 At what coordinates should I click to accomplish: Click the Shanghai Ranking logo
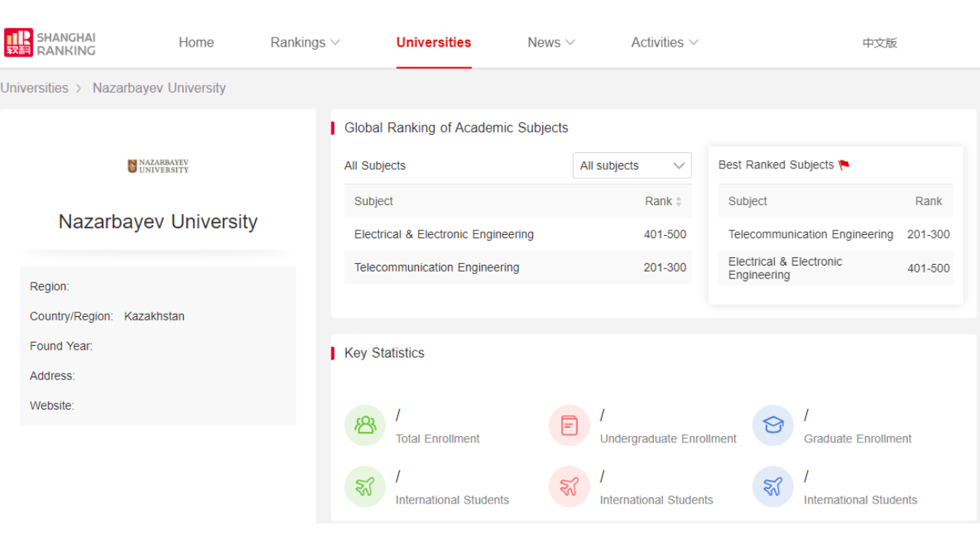coord(50,43)
